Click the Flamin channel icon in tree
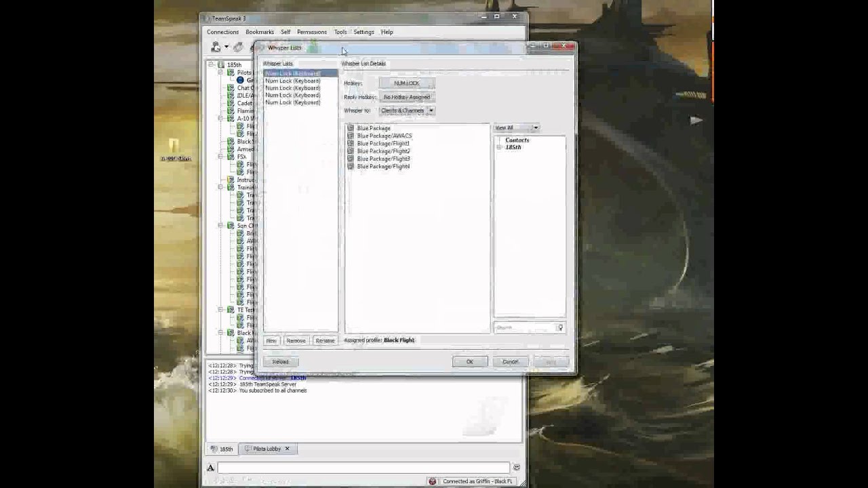 click(231, 110)
